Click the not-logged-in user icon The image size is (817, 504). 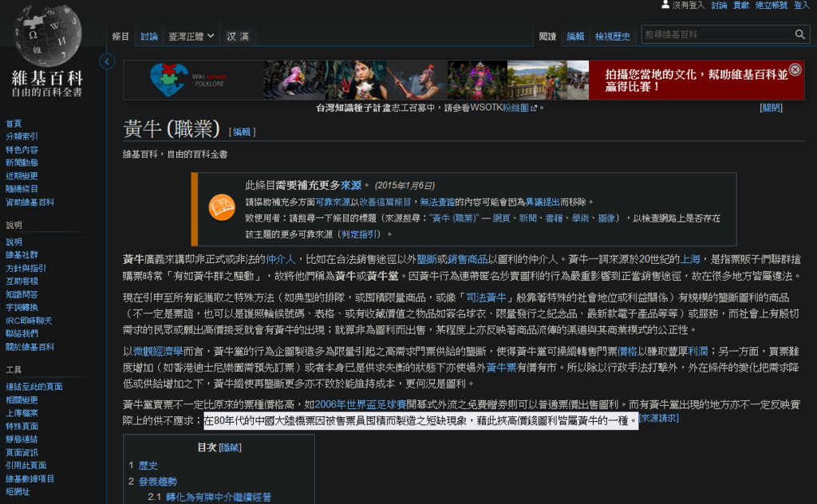(665, 5)
